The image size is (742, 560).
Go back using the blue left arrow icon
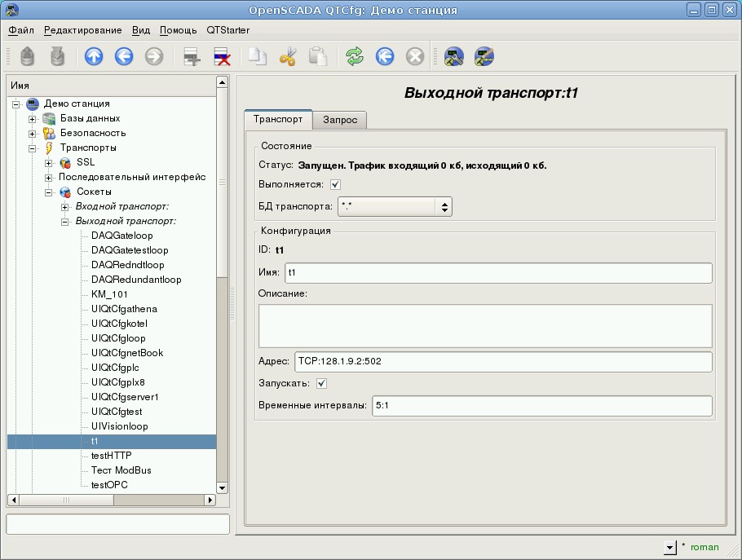[x=124, y=57]
